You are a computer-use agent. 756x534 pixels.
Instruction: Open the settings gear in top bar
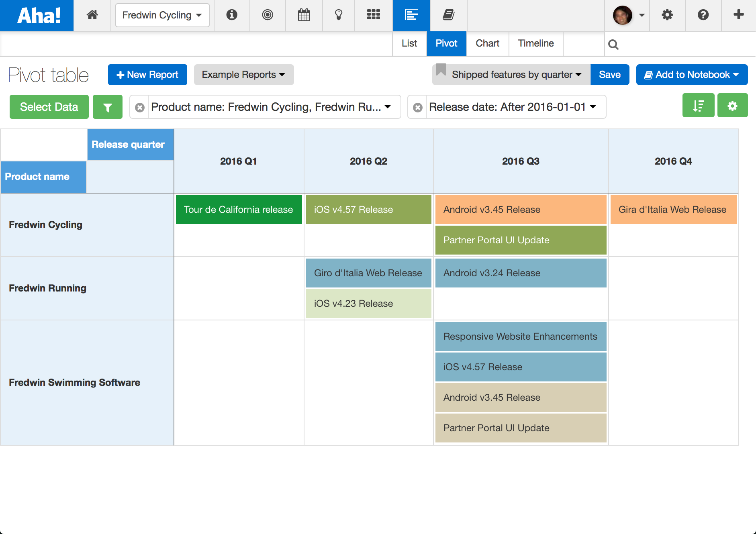coord(667,15)
